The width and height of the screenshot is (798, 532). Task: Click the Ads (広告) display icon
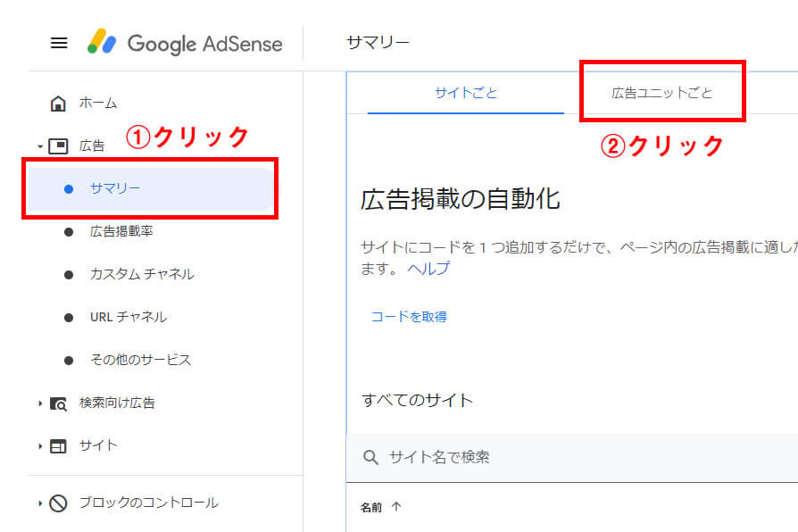(58, 145)
